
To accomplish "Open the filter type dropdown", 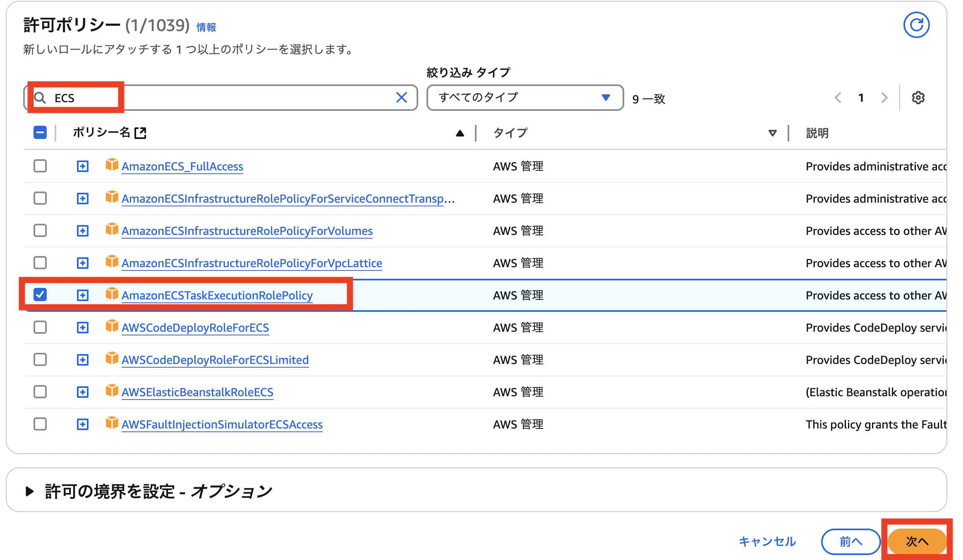I will tap(525, 98).
